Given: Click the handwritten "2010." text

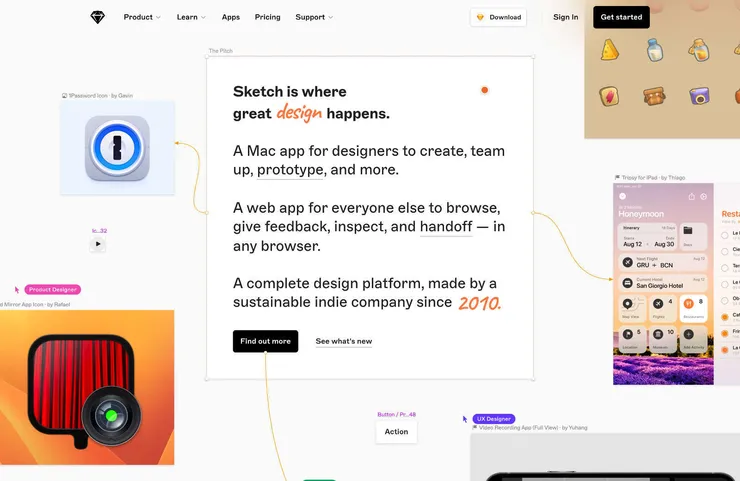Looking at the screenshot, I should click(x=479, y=303).
